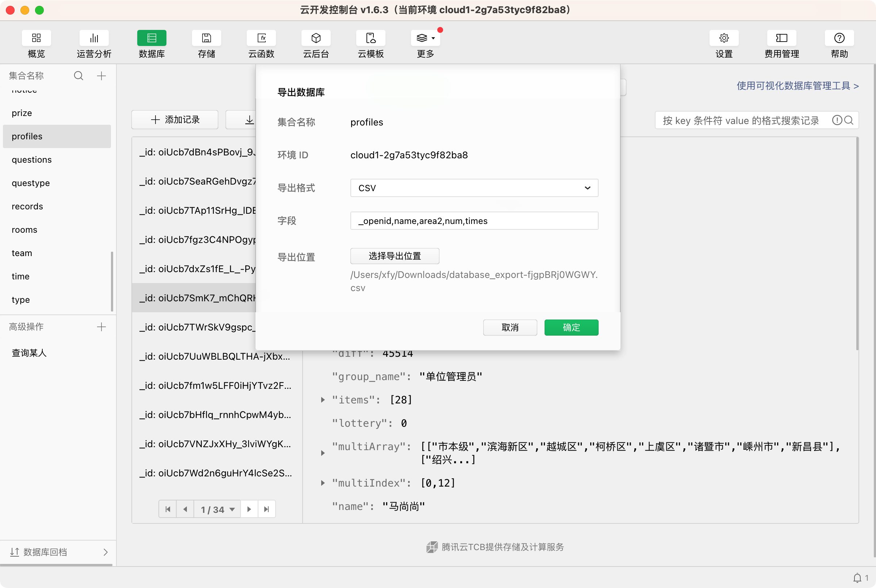
Task: Open 费用管理 billing icon
Action: (x=781, y=38)
